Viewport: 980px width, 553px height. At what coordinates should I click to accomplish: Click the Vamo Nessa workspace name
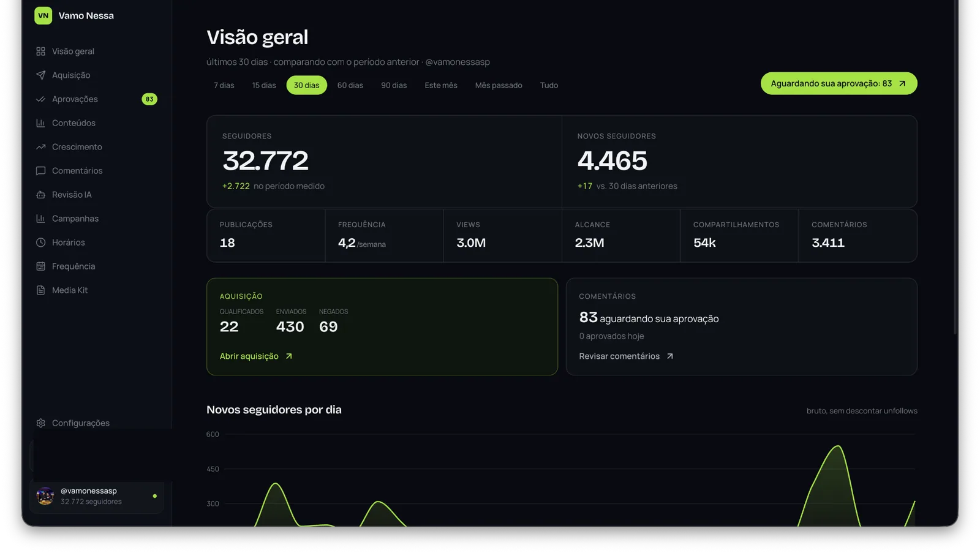point(86,16)
